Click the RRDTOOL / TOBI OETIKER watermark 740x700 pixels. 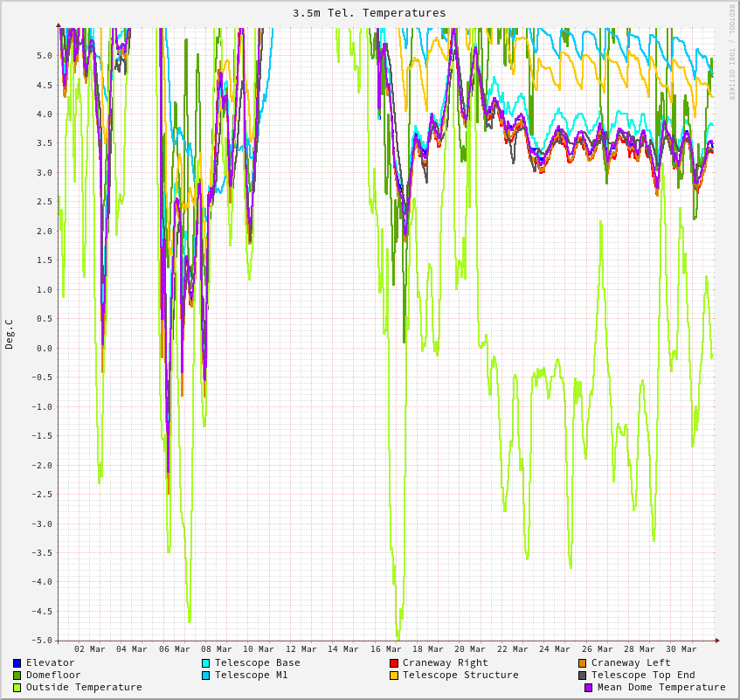click(x=732, y=52)
